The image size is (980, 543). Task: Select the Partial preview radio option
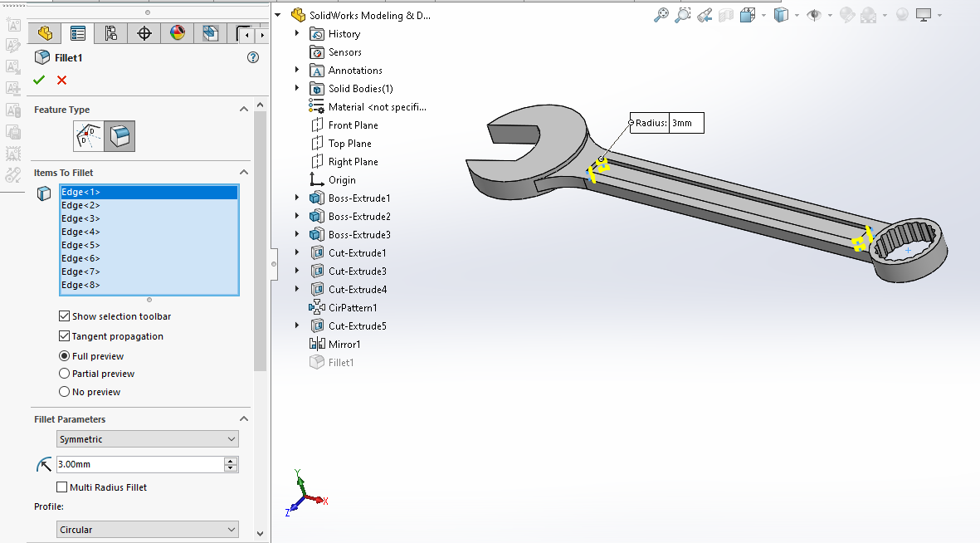pyautogui.click(x=65, y=374)
